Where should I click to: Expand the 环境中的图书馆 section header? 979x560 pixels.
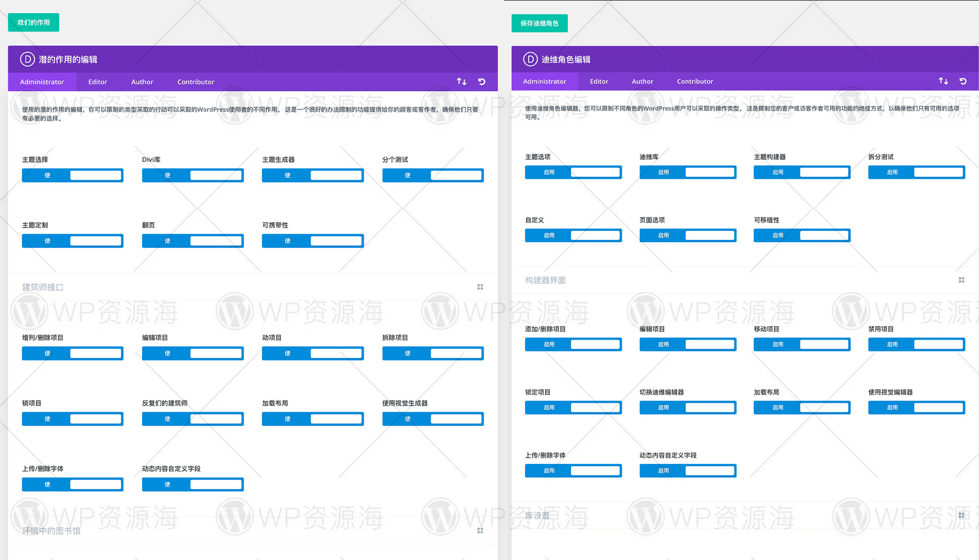coord(253,530)
